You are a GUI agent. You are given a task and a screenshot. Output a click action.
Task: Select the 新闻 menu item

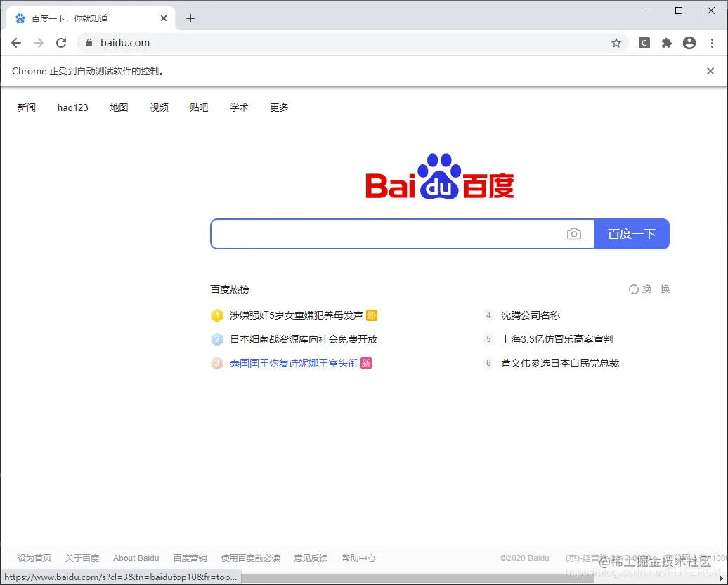[x=26, y=107]
